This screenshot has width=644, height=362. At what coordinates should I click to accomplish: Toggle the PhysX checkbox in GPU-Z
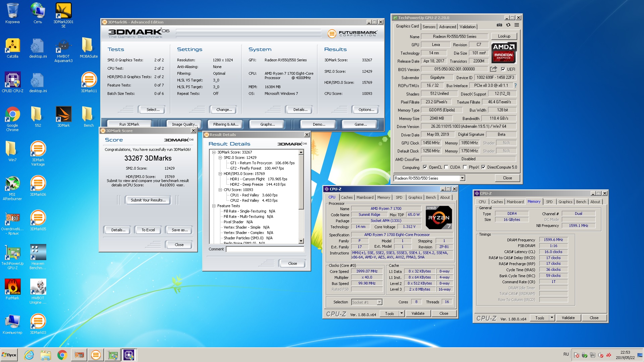(465, 167)
